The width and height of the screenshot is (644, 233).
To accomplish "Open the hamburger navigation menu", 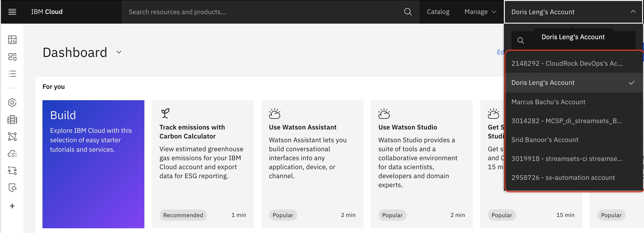I will tap(12, 12).
